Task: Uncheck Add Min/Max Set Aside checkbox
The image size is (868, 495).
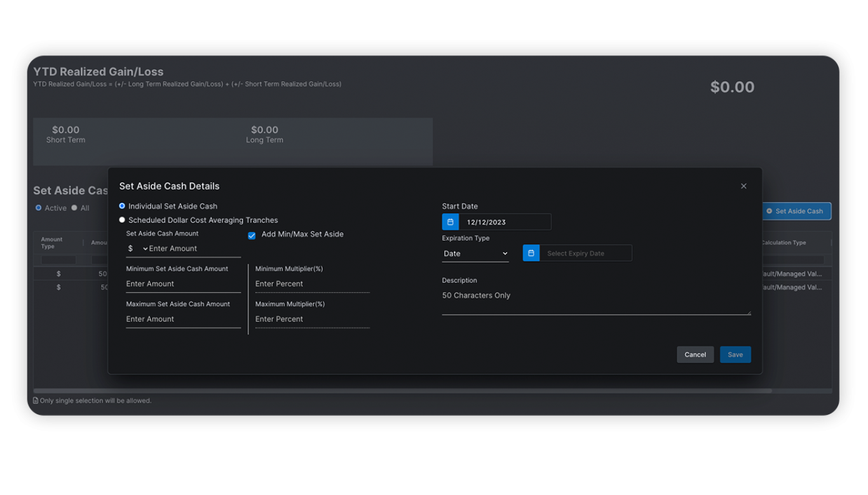Action: [x=252, y=235]
